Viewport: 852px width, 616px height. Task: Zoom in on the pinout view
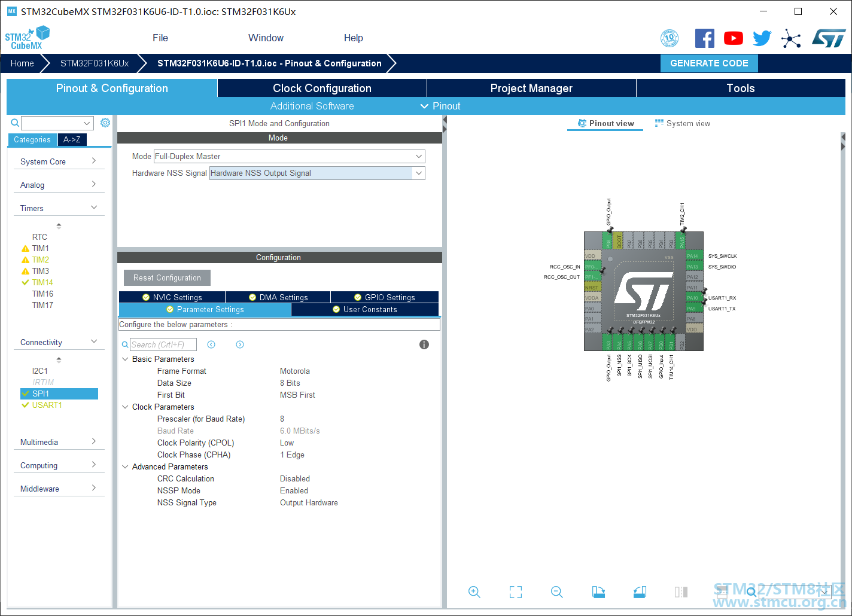(474, 592)
